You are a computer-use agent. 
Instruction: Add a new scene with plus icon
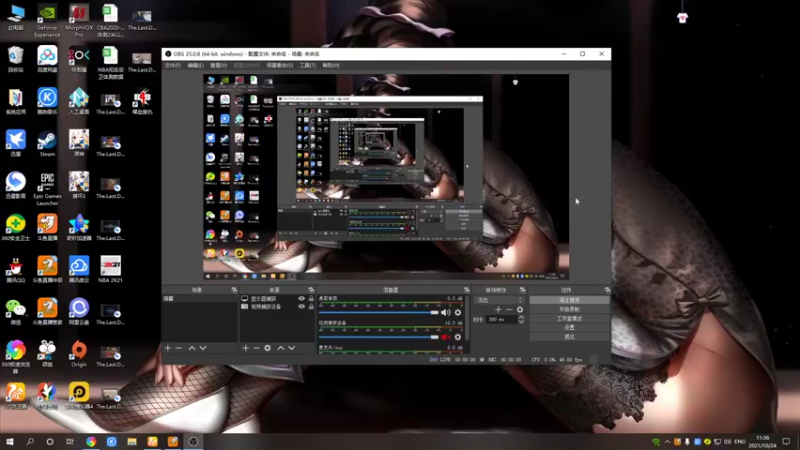[168, 348]
